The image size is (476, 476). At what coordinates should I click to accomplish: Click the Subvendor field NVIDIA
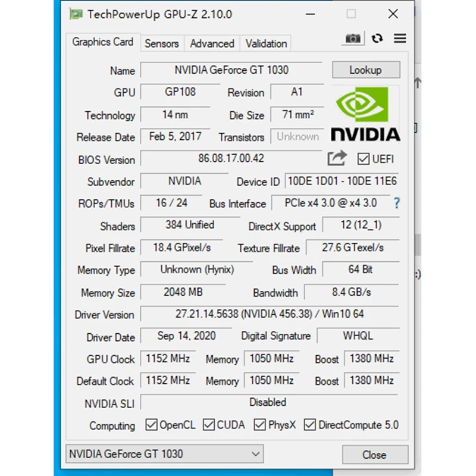tap(184, 181)
